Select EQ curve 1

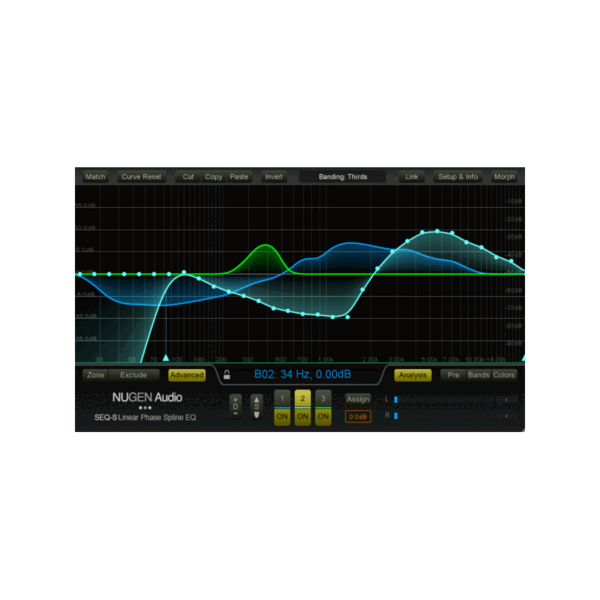282,399
